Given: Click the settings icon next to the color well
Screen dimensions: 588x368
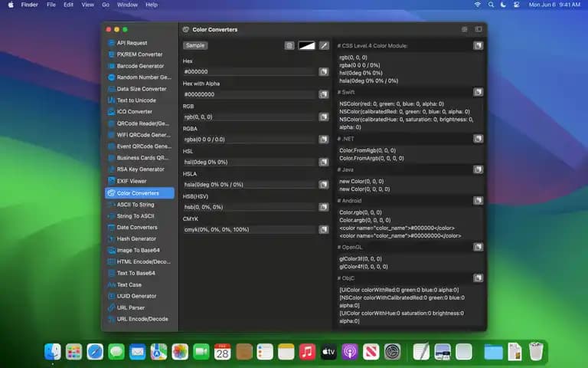Looking at the screenshot, I should coord(289,45).
